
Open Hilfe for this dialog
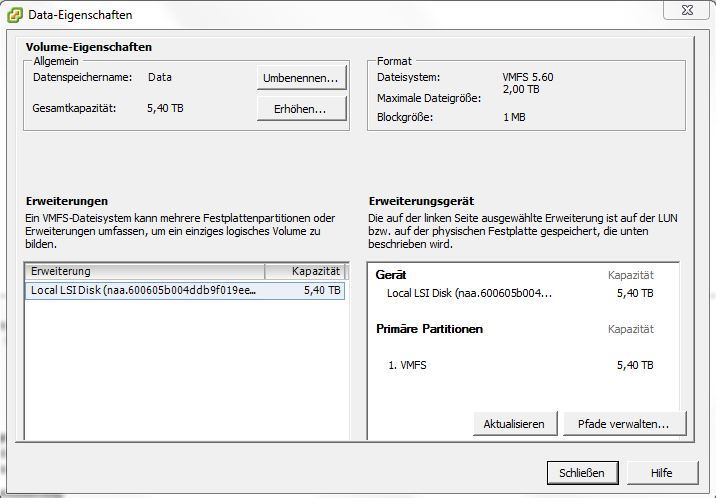662,472
